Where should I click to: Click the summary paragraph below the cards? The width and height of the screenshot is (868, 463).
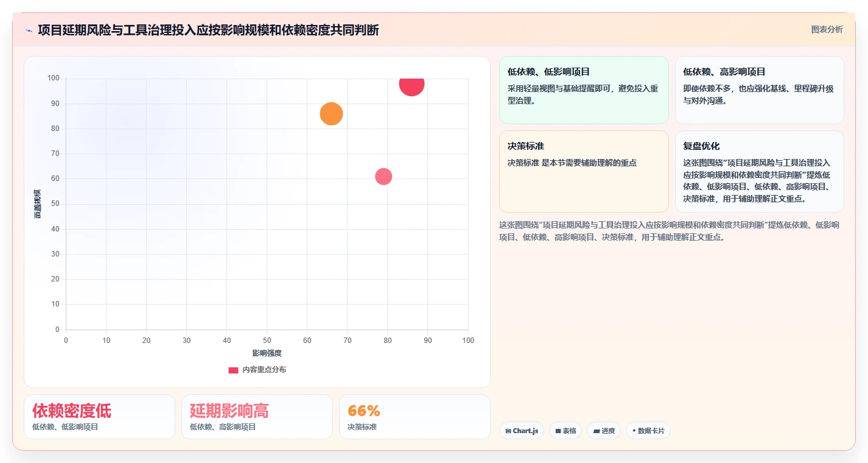[670, 231]
